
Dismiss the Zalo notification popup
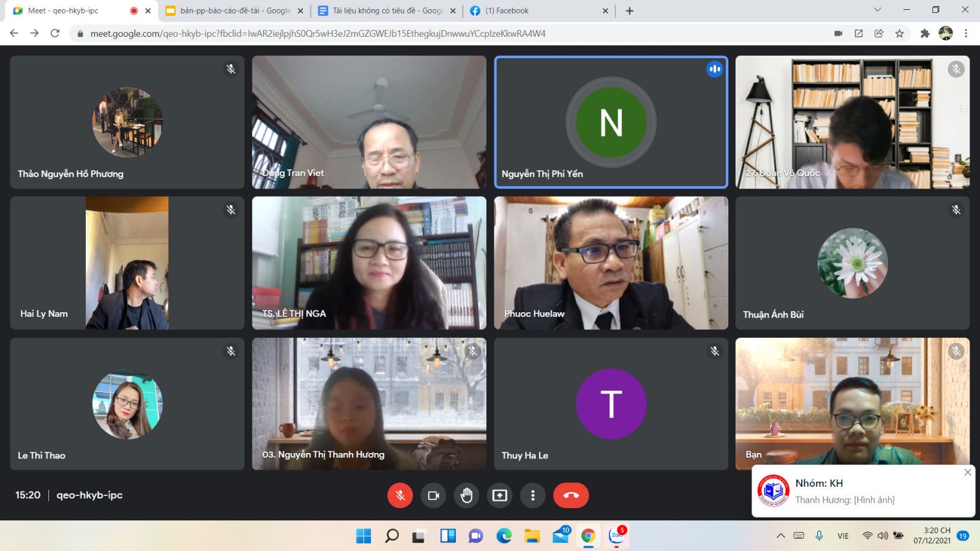[x=967, y=472]
